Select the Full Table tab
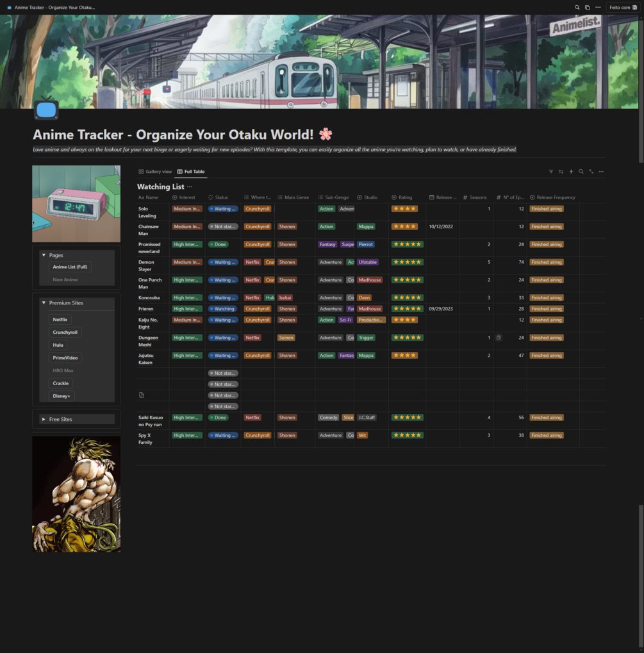The image size is (644, 653). (x=191, y=172)
